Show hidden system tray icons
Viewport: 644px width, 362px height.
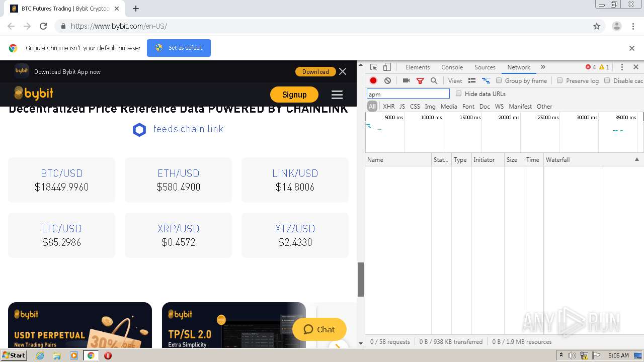pyautogui.click(x=561, y=355)
